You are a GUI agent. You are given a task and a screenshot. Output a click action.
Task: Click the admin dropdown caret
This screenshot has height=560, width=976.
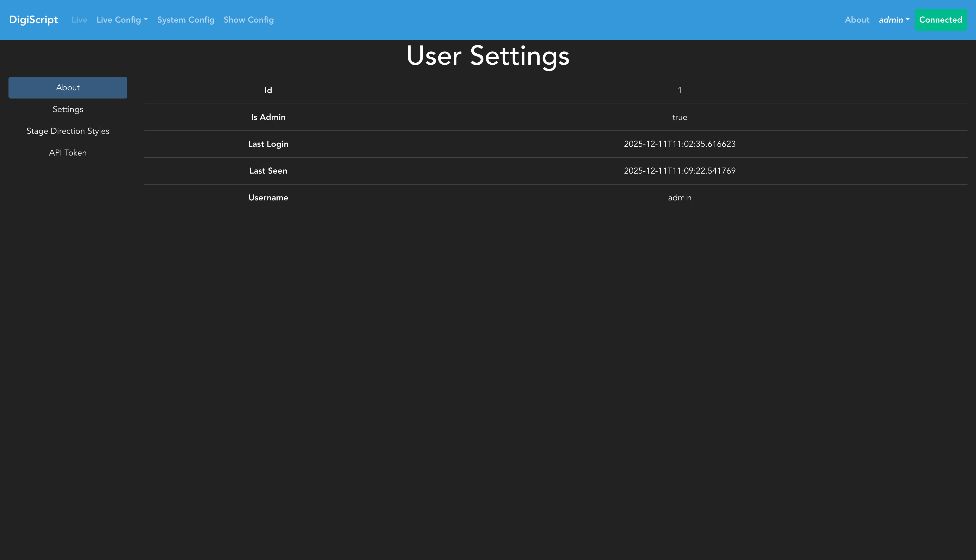[x=908, y=19]
